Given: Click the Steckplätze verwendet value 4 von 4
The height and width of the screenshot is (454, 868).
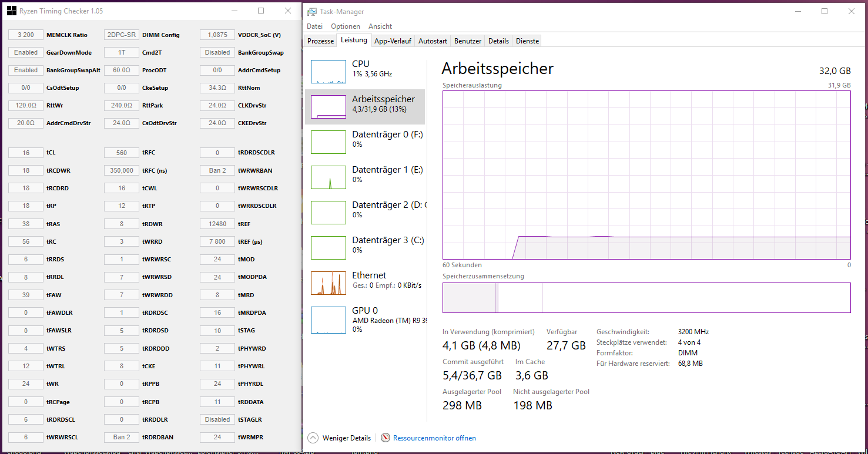Looking at the screenshot, I should 689,342.
